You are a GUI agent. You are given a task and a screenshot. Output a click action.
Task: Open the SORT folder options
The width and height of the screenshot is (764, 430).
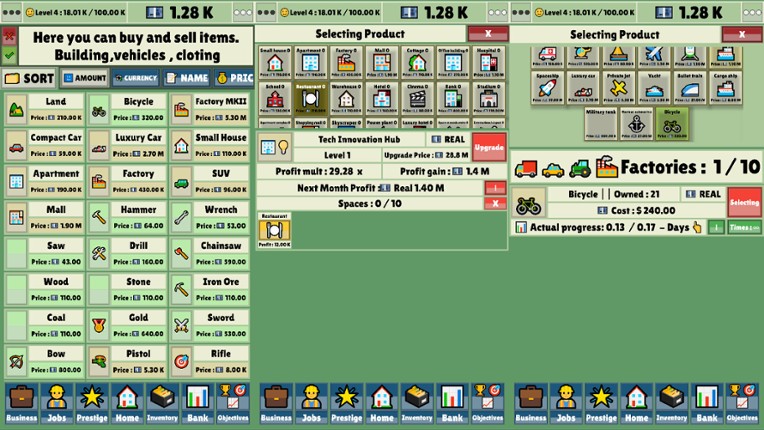click(x=29, y=78)
